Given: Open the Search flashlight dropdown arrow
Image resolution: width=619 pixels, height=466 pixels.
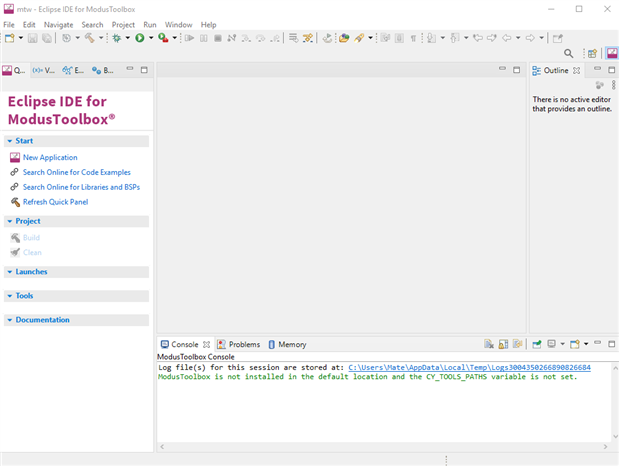Looking at the screenshot, I should click(x=370, y=38).
